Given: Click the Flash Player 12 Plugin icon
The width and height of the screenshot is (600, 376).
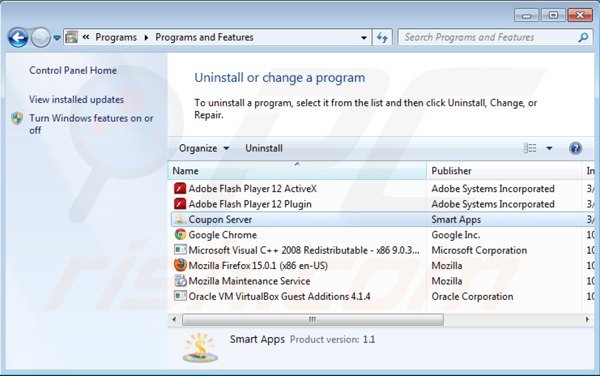Looking at the screenshot, I should 180,204.
